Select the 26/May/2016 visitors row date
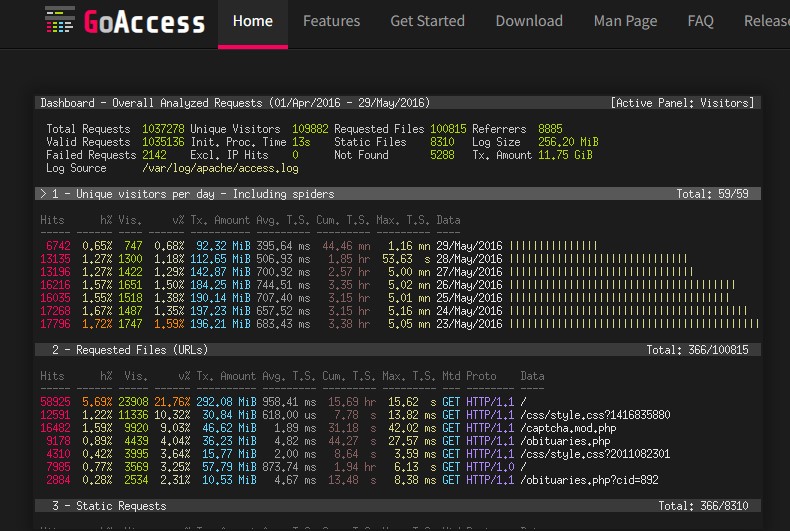Screen dimensions: 790x531 point(469,285)
